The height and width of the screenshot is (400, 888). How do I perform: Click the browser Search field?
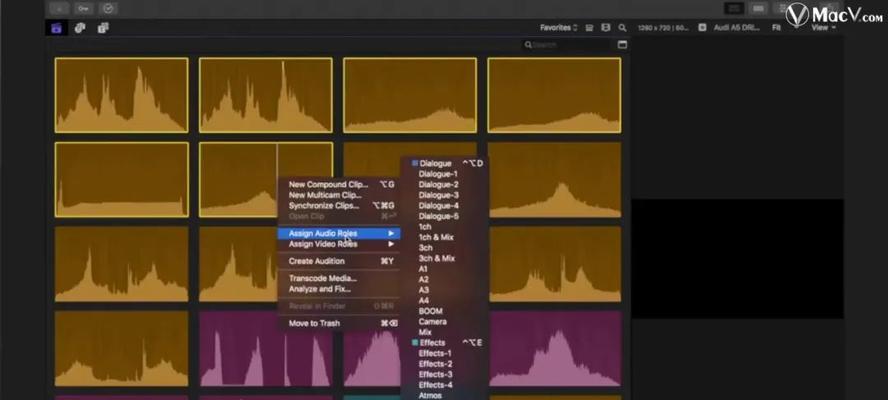tap(566, 45)
